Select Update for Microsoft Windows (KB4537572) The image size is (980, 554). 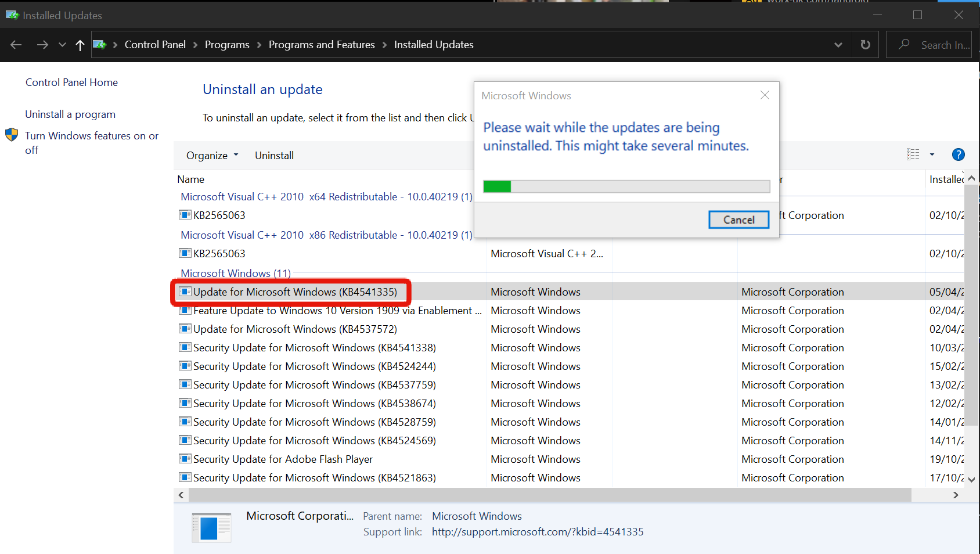click(295, 329)
